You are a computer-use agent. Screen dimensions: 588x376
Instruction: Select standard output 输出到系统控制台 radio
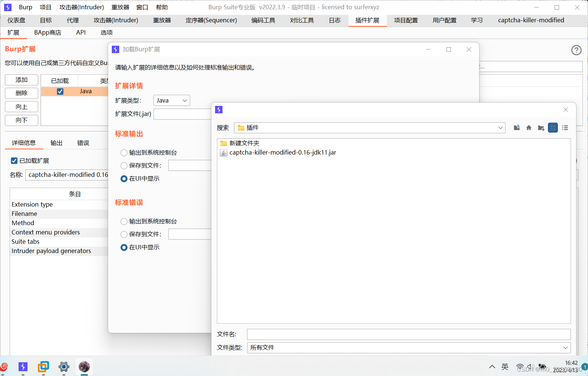(x=124, y=153)
